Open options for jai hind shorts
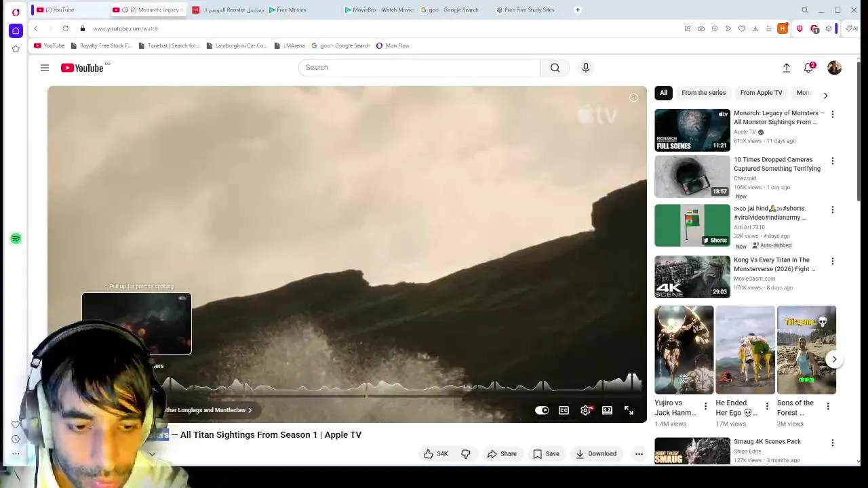Viewport: 868px width, 488px height. click(x=833, y=210)
